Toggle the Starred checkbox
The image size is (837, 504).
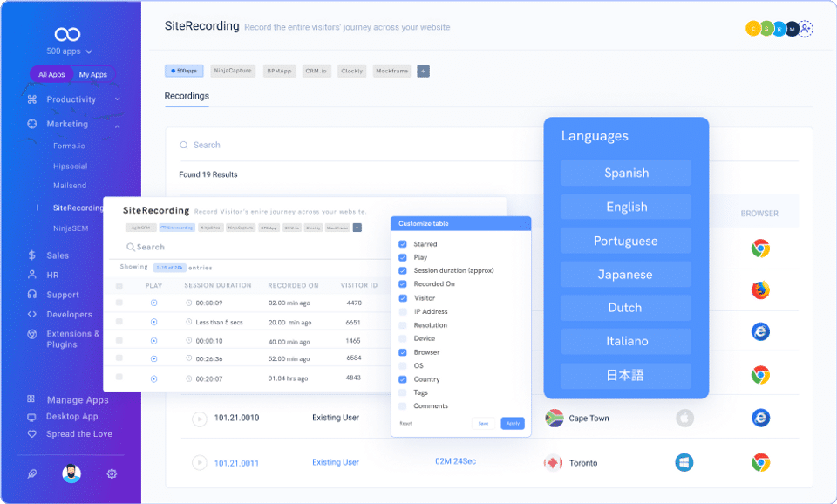[403, 244]
